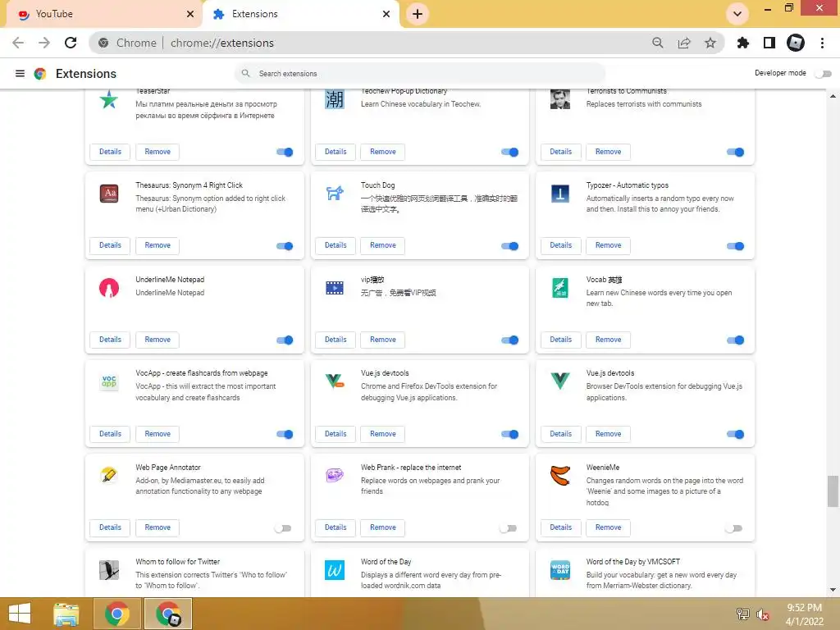The width and height of the screenshot is (840, 630).
Task: Disable the Thesaurus Synonym 4 Right Click extension
Action: click(285, 246)
